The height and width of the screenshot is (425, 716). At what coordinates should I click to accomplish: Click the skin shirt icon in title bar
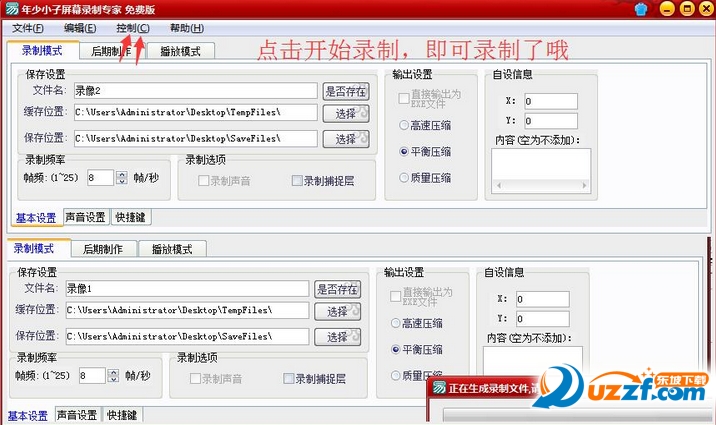(641, 9)
